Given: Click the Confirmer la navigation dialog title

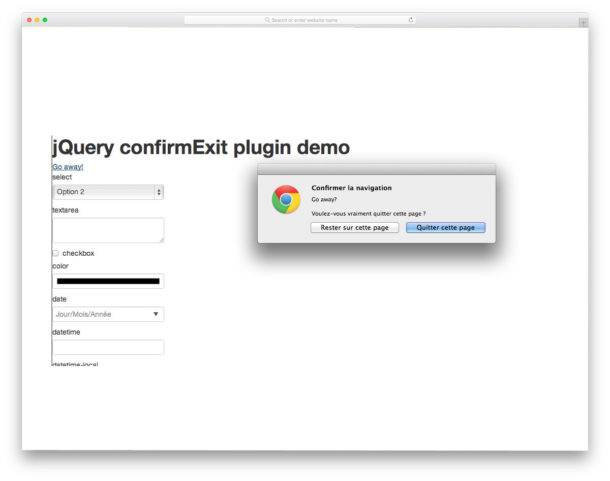Looking at the screenshot, I should coord(351,188).
